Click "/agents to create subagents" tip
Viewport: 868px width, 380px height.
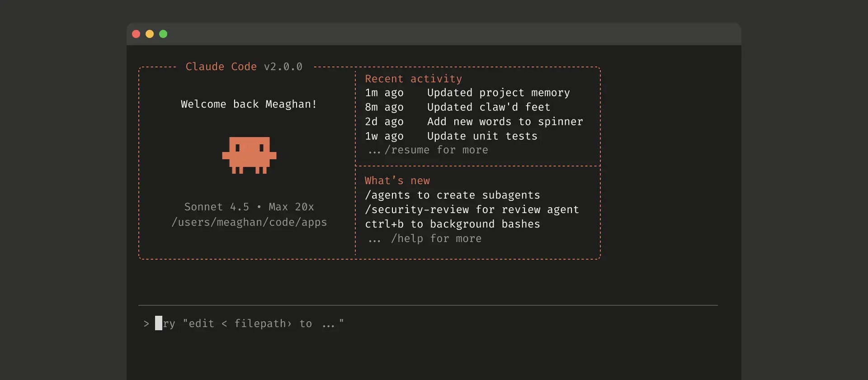point(452,195)
